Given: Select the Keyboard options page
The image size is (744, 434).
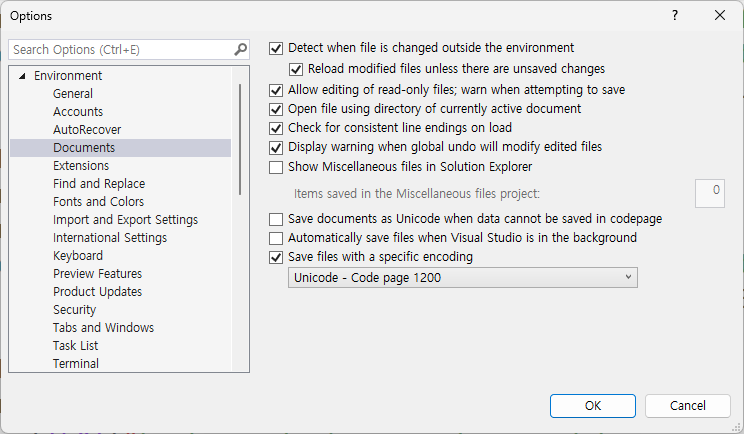Looking at the screenshot, I should coord(78,256).
